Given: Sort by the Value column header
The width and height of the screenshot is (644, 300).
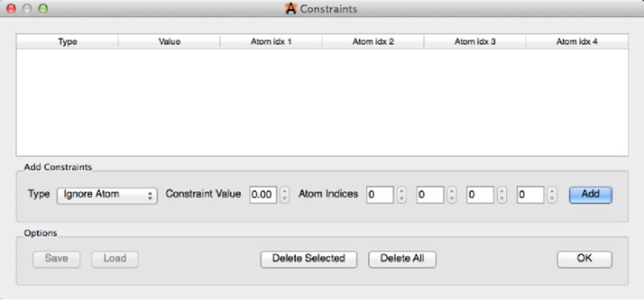Looking at the screenshot, I should (x=169, y=42).
